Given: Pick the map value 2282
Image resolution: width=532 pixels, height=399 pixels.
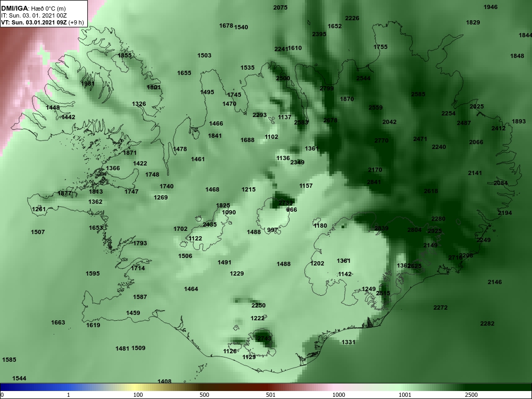Looking at the screenshot, I should click(x=487, y=323).
